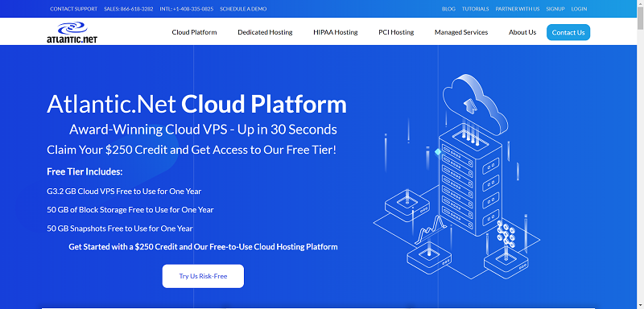
Task: Click the Login link
Action: point(579,9)
